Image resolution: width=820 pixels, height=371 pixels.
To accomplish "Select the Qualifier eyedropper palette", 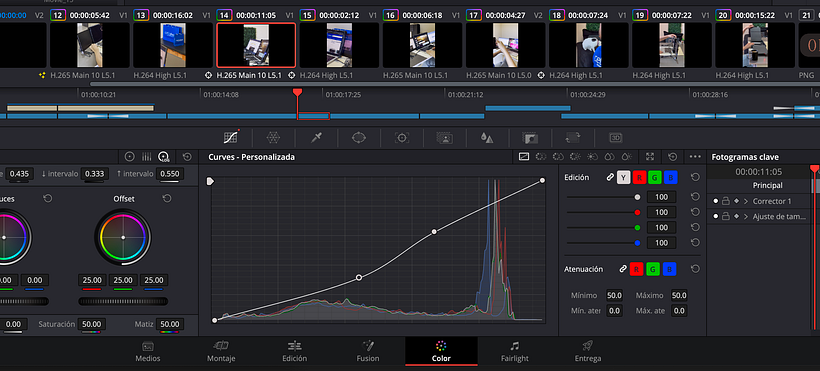I will click(316, 138).
